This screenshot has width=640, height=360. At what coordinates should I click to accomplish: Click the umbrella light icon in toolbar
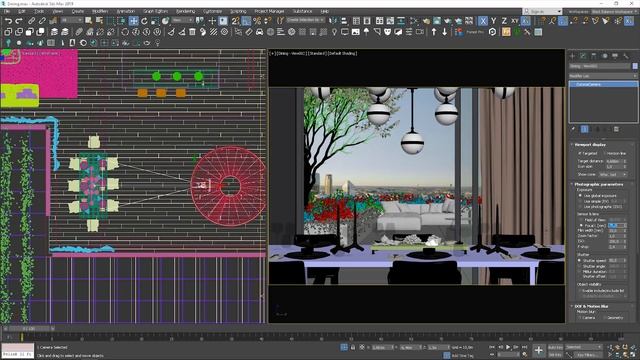[x=366, y=32]
